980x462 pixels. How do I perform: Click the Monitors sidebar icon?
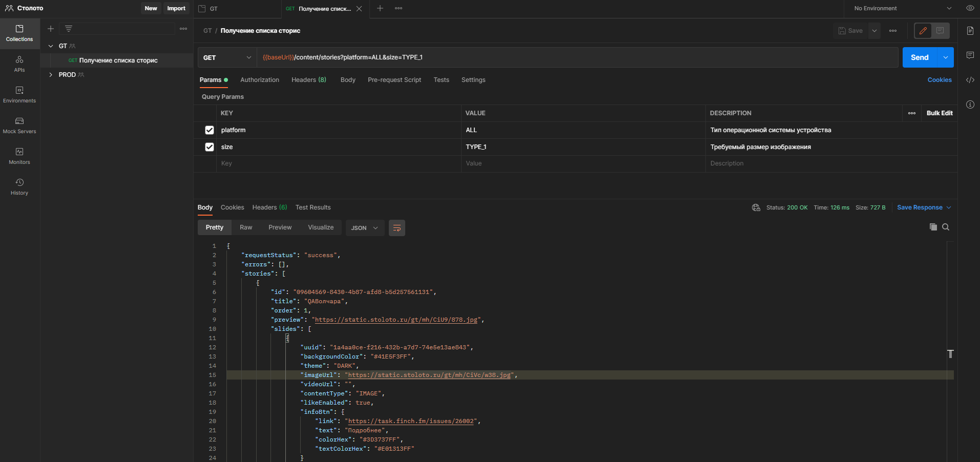(19, 156)
